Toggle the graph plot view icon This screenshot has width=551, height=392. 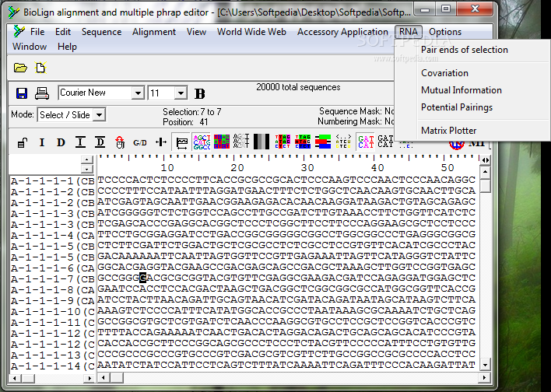pyautogui.click(x=181, y=142)
